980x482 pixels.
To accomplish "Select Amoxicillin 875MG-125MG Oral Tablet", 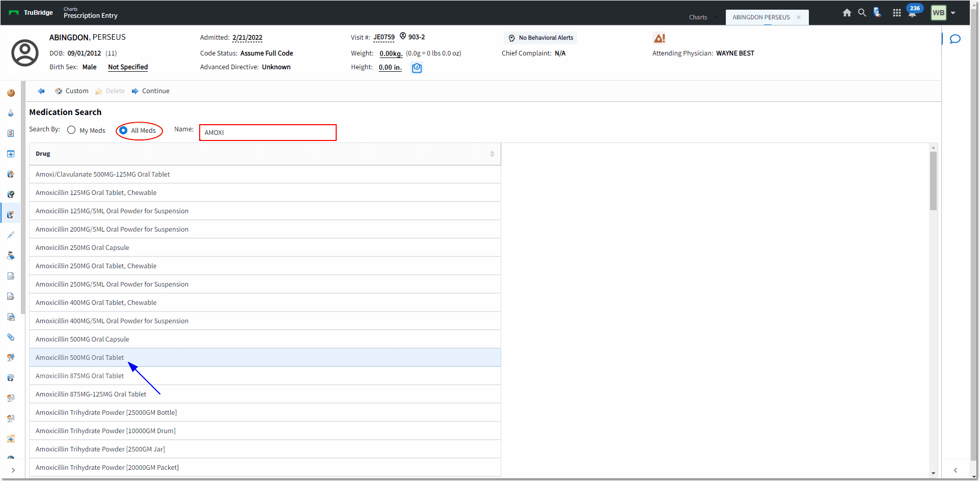I will tap(265, 394).
